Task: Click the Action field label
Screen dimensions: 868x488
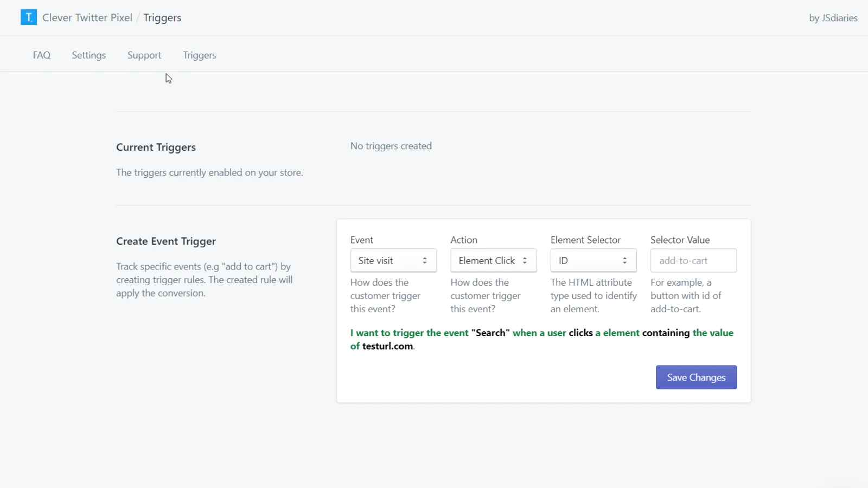Action: pos(464,240)
